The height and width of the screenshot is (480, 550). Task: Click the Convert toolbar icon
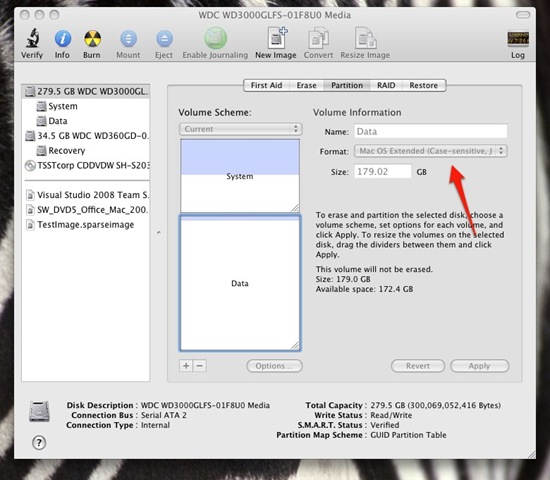coord(318,38)
